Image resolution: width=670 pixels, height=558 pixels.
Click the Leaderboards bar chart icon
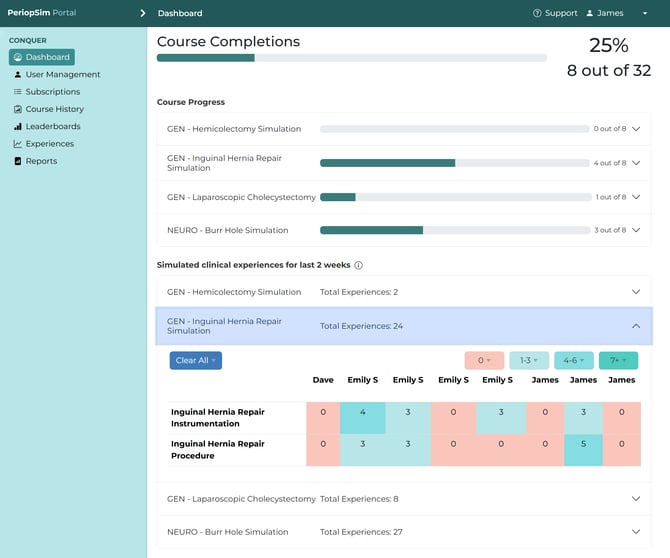click(x=18, y=126)
